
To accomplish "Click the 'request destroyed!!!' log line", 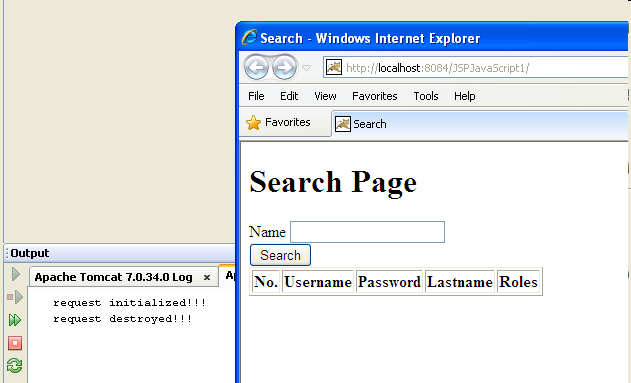I will click(123, 319).
